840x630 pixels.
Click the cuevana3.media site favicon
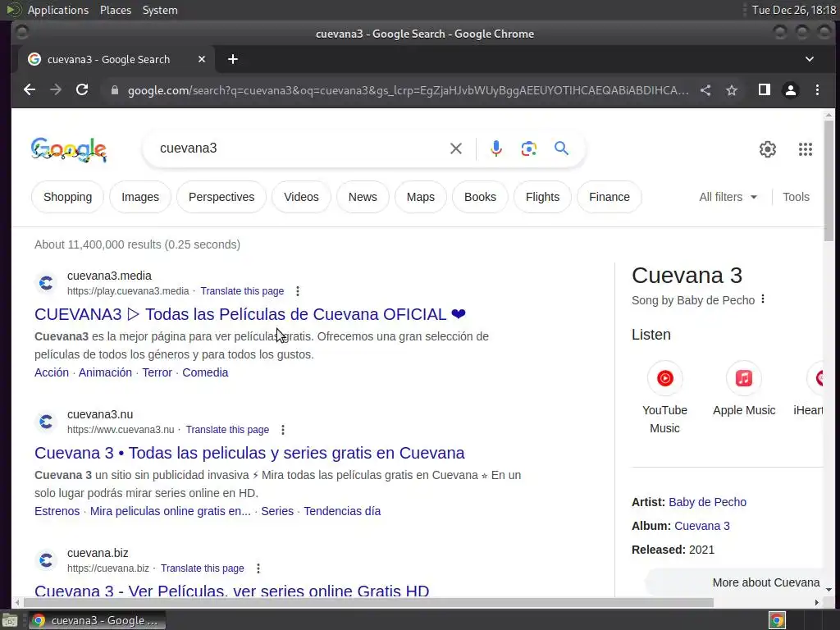[46, 283]
